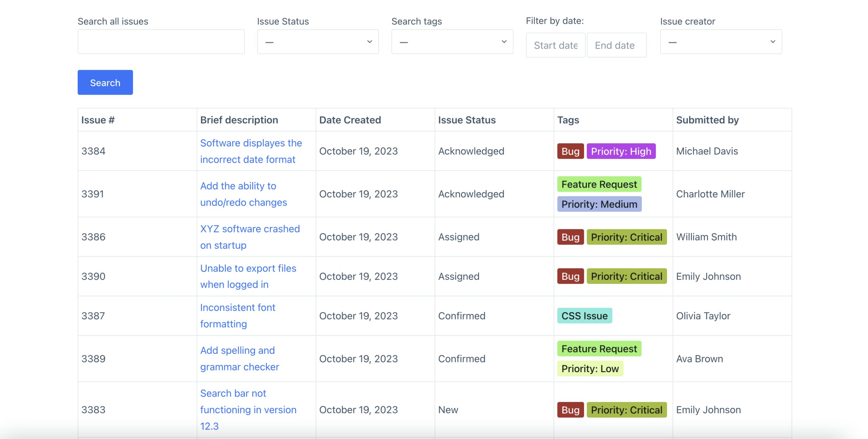Click the Priority: Medium tag
The width and height of the screenshot is (868, 439).
tap(599, 204)
